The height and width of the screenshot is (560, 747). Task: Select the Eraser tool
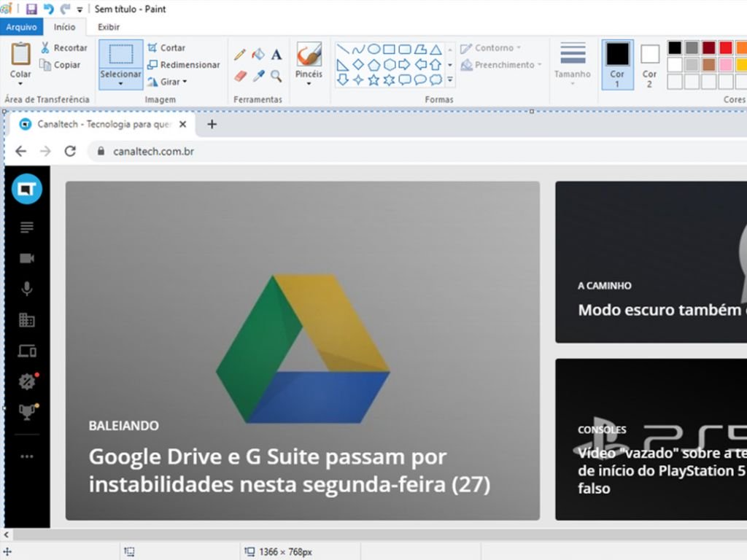point(240,76)
